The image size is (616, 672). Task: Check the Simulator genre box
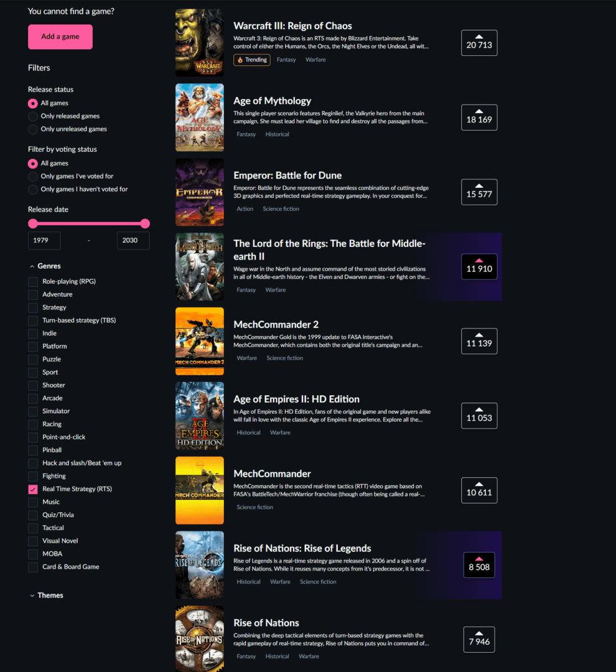coord(32,411)
